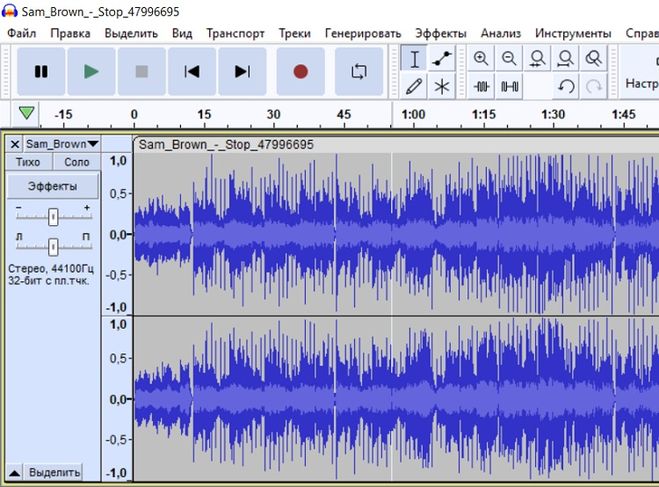Open the Генерировать menu
This screenshot has height=487, width=659.
coord(363,33)
